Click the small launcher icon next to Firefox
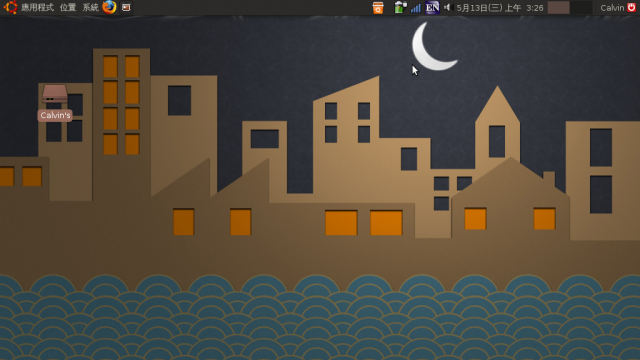640x360 pixels. coord(126,7)
